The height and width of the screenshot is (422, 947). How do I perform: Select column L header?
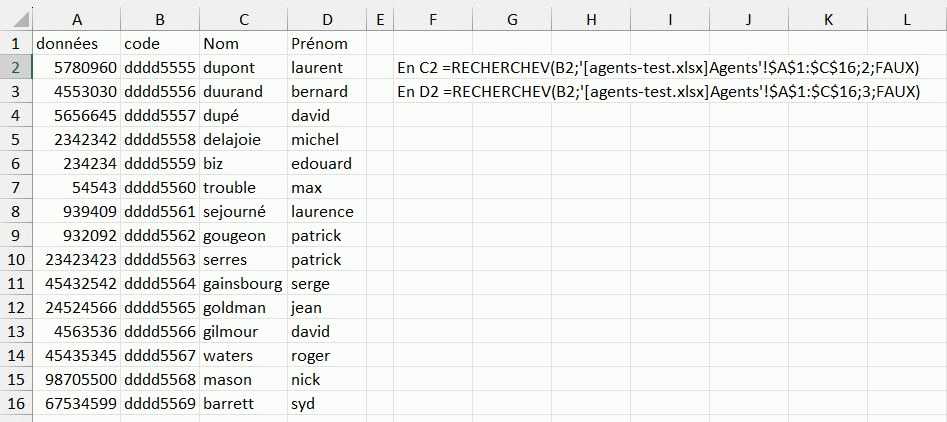(x=906, y=18)
